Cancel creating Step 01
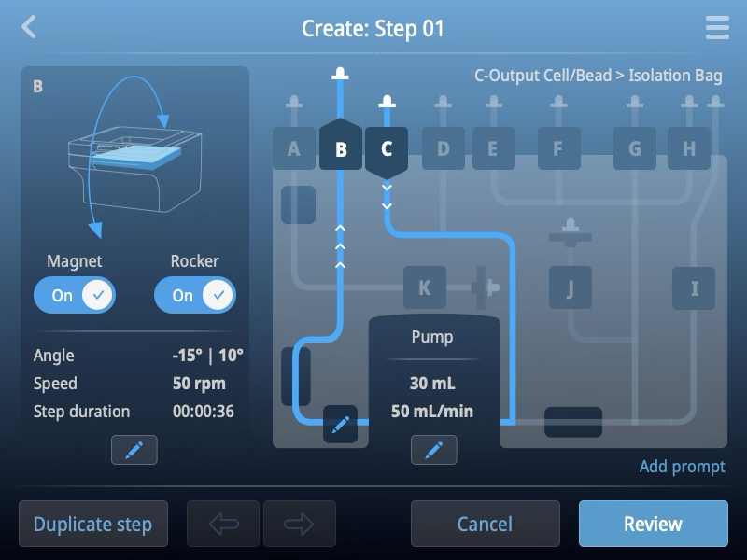Image resolution: width=747 pixels, height=560 pixels. (486, 524)
